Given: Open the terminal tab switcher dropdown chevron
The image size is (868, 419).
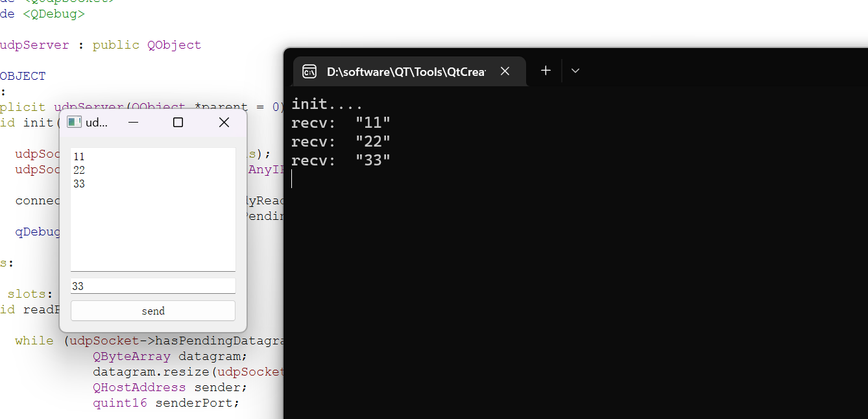Looking at the screenshot, I should (575, 71).
